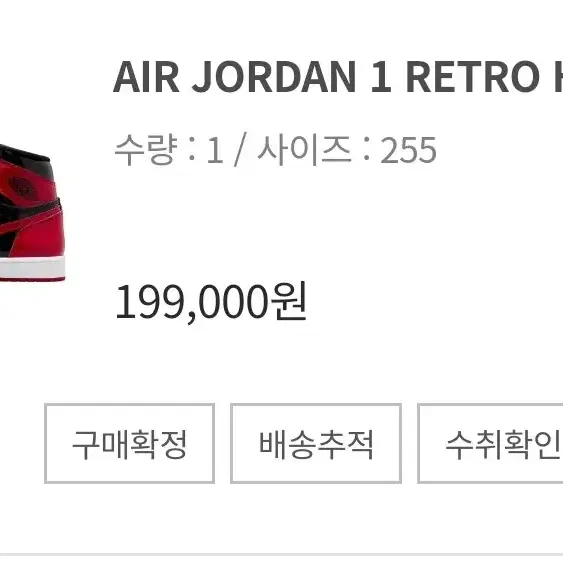Click the number 255 in the size text
The image size is (563, 563).
click(x=408, y=150)
